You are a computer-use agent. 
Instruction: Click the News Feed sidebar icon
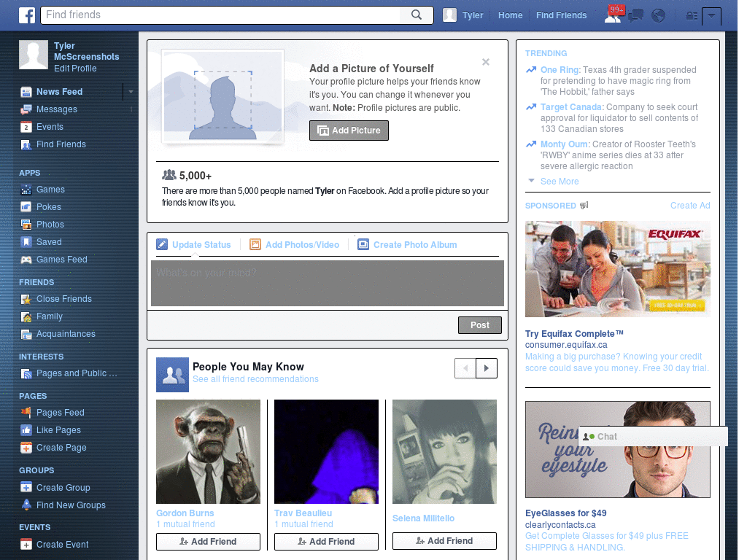pos(26,91)
